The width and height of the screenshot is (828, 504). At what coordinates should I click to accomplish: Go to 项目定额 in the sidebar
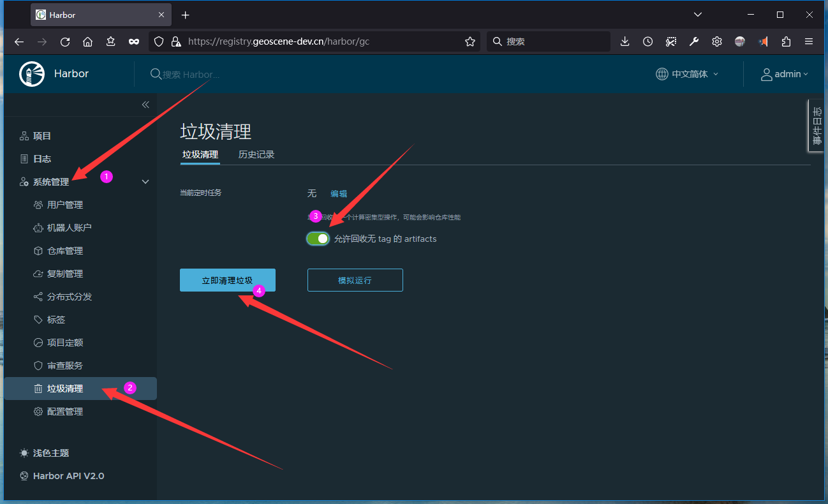[65, 343]
